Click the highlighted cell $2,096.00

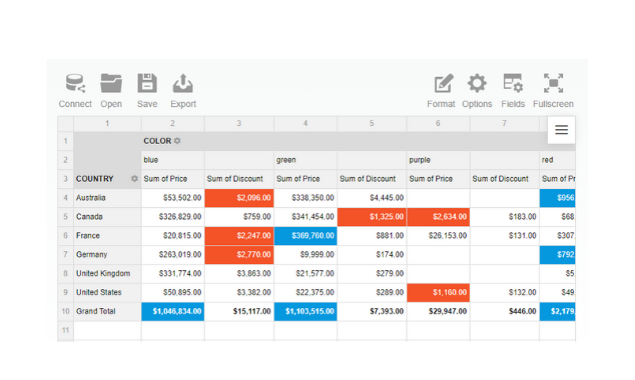[239, 198]
